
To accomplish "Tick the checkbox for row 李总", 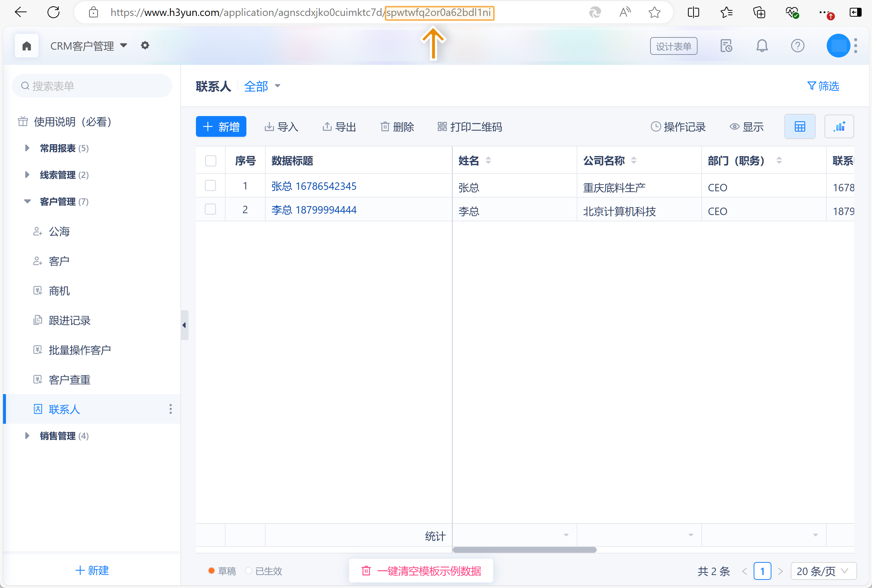I will pyautogui.click(x=210, y=209).
